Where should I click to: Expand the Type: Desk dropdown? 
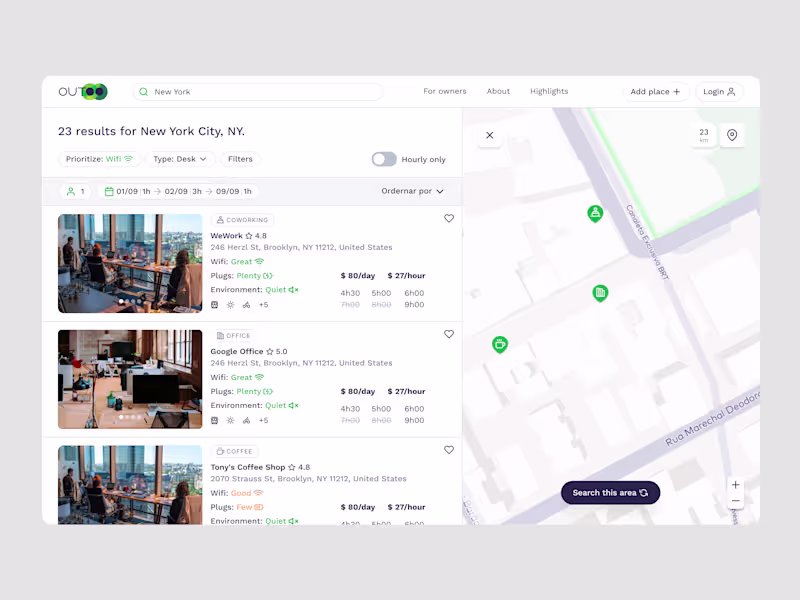point(180,159)
